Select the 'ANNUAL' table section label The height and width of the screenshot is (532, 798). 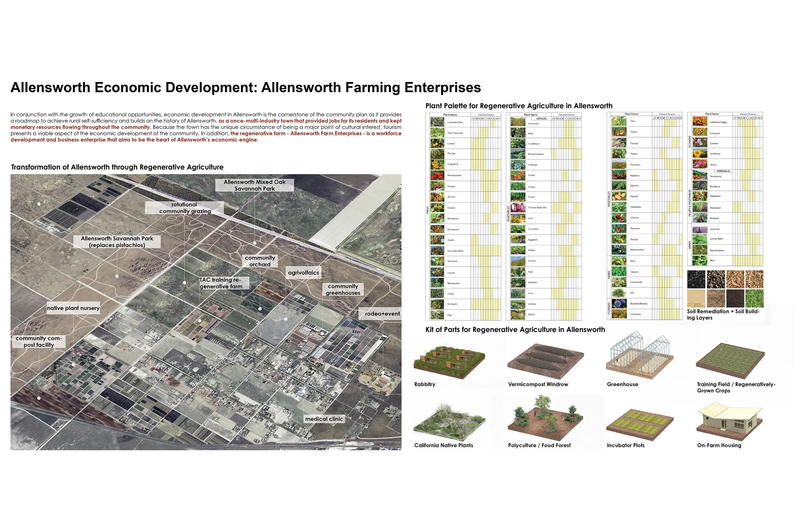(x=541, y=119)
